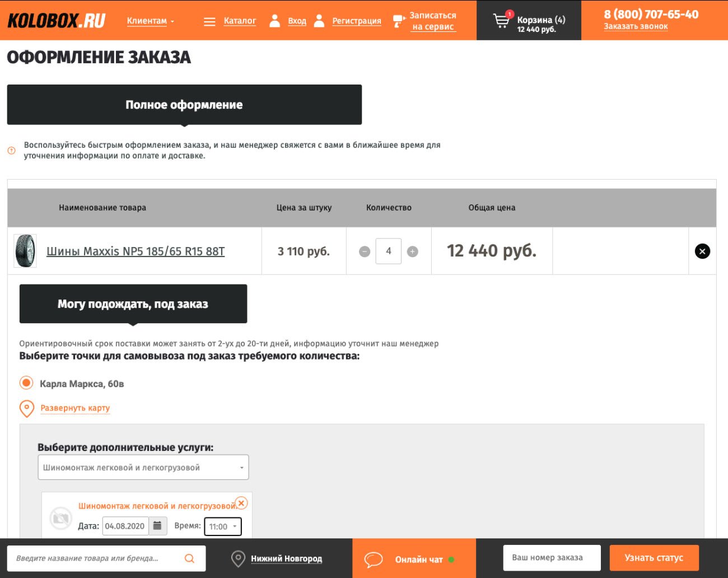Select the Карла Маркса, 60в pickup point
This screenshot has width=728, height=578.
pyautogui.click(x=26, y=383)
